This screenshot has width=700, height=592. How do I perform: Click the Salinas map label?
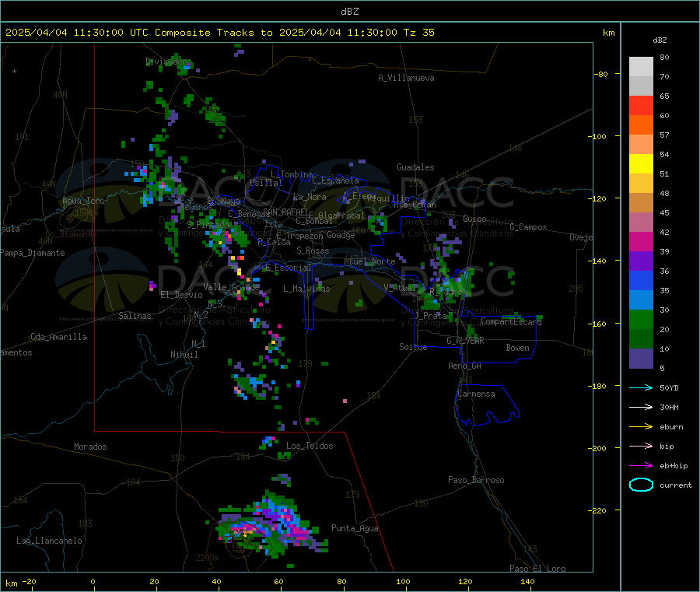[x=135, y=316]
